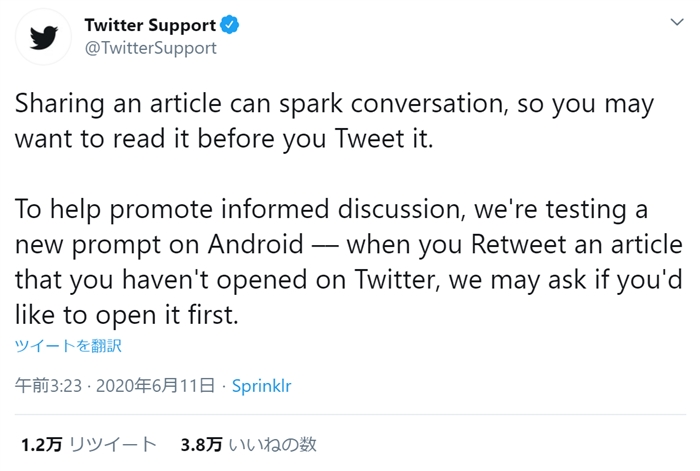This screenshot has width=700, height=471.
Task: Click "want to read it before" text line
Action: coord(128,138)
